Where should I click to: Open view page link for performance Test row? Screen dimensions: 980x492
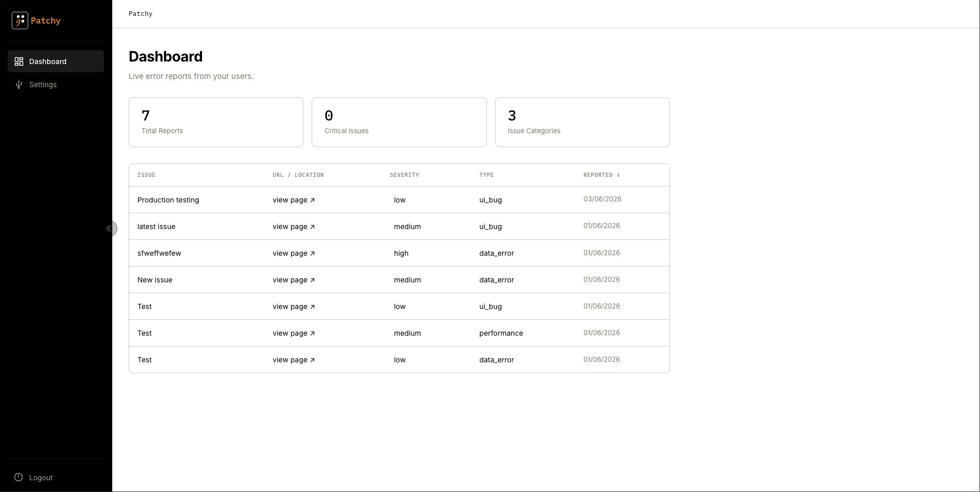point(294,333)
